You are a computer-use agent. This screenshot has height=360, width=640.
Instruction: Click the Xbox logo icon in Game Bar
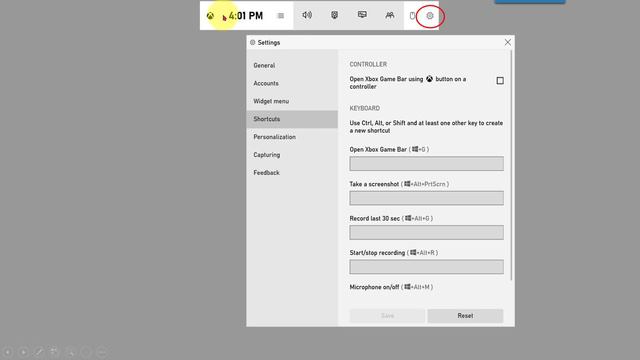click(x=210, y=16)
